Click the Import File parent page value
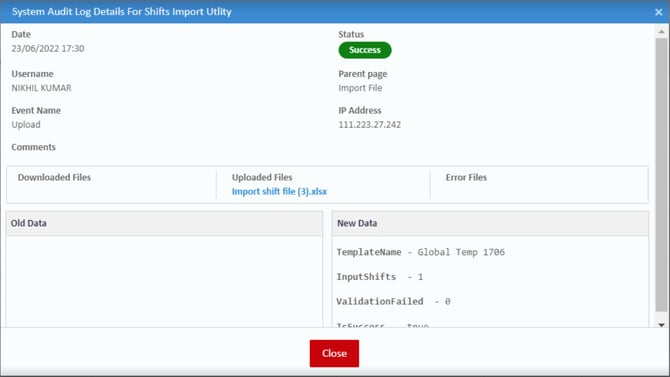 pos(360,88)
